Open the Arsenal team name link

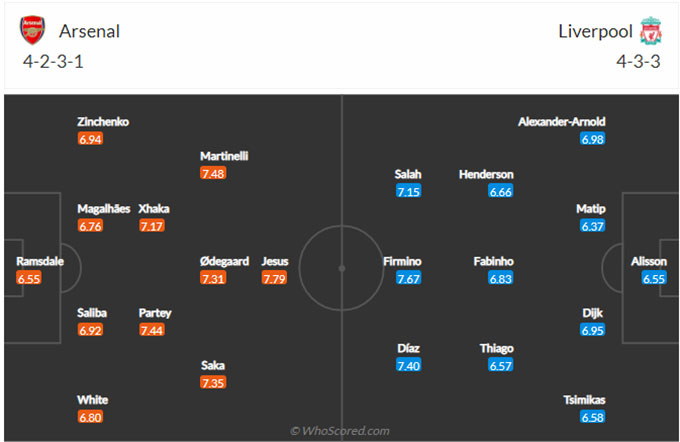coord(89,31)
